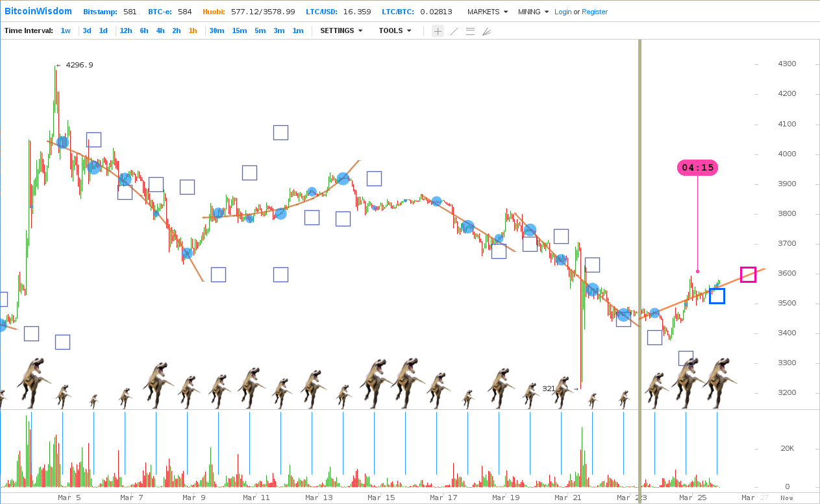Click the vertical olive time marker line
The image size is (820, 504).
pos(640,195)
